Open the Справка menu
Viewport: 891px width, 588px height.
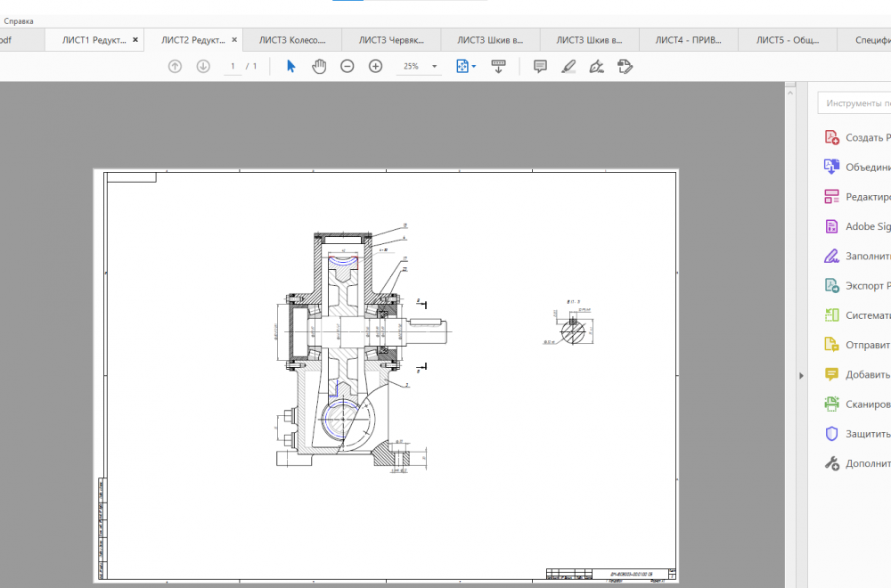(19, 20)
